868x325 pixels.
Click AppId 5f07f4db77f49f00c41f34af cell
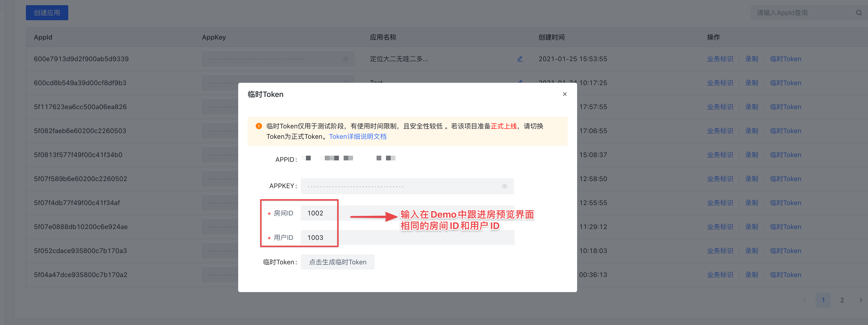pyautogui.click(x=77, y=203)
